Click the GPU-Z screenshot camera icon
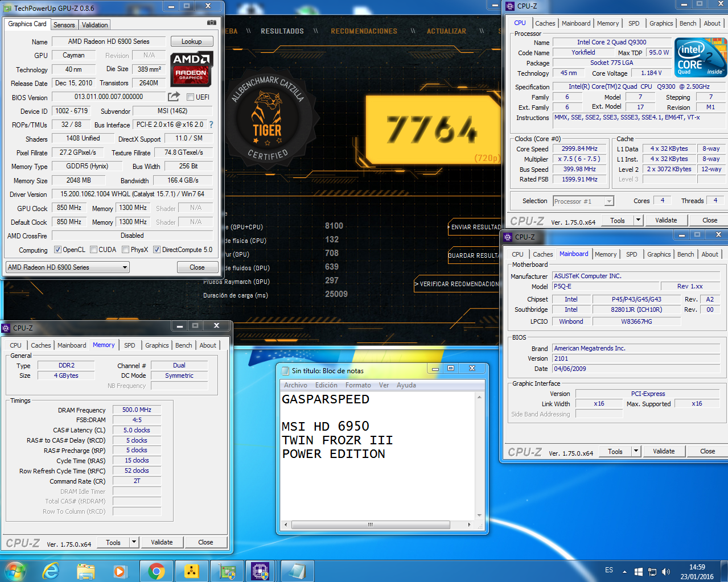The width and height of the screenshot is (728, 582). pyautogui.click(x=211, y=23)
